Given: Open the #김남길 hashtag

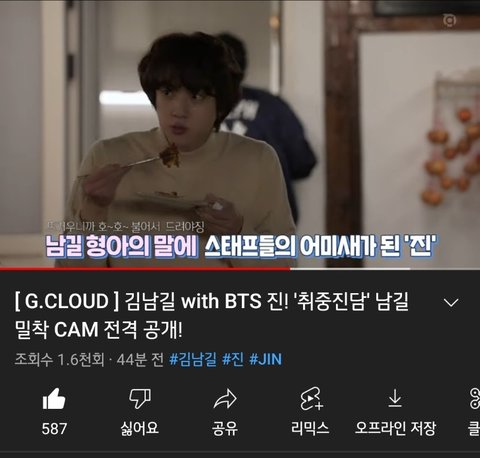Looking at the screenshot, I should pos(193,359).
